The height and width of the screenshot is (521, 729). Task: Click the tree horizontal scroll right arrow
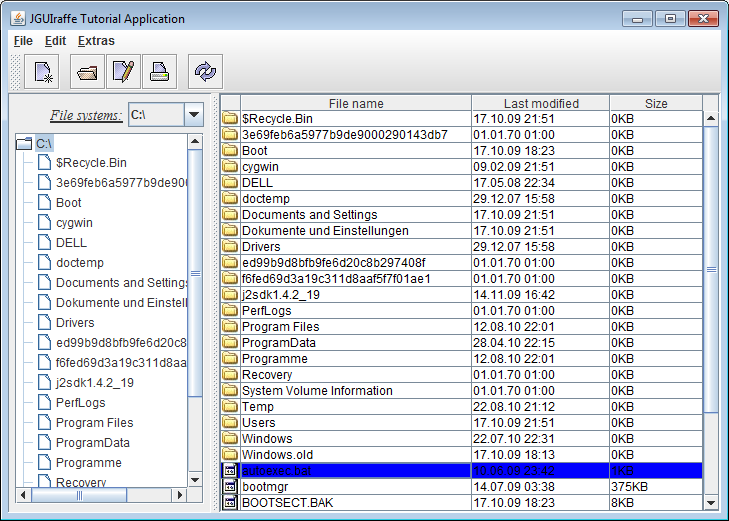click(179, 495)
